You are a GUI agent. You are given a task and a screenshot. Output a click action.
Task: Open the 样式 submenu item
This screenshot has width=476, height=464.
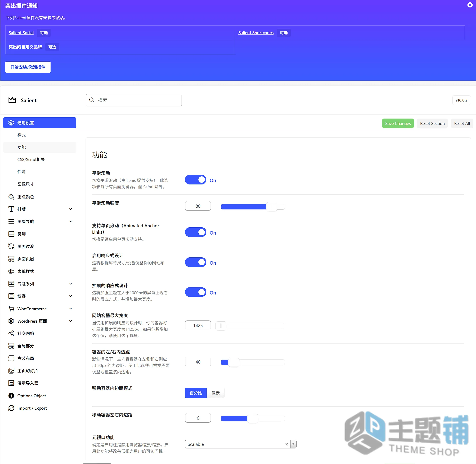(x=39, y=135)
